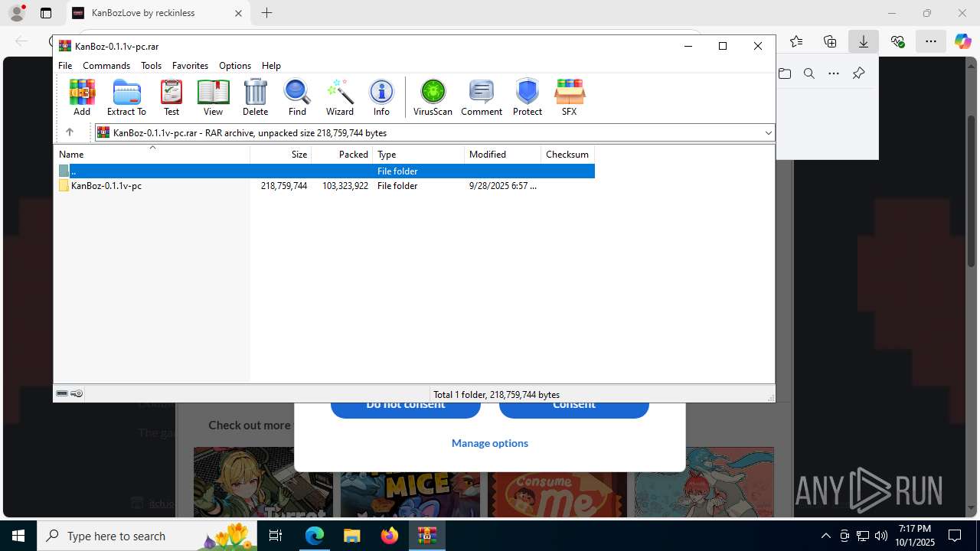The width and height of the screenshot is (980, 551).
Task: Open the Options menu
Action: (235, 66)
